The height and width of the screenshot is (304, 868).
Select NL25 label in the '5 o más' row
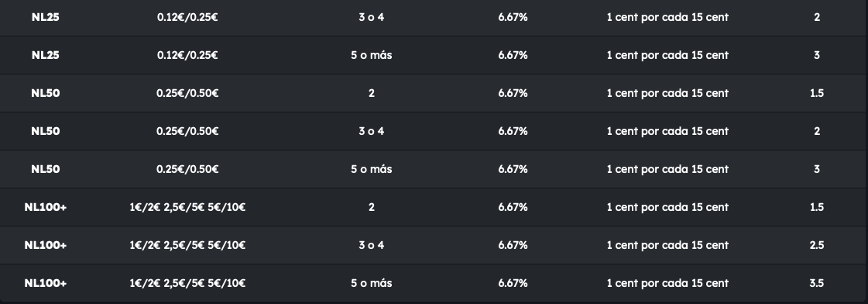click(x=46, y=55)
